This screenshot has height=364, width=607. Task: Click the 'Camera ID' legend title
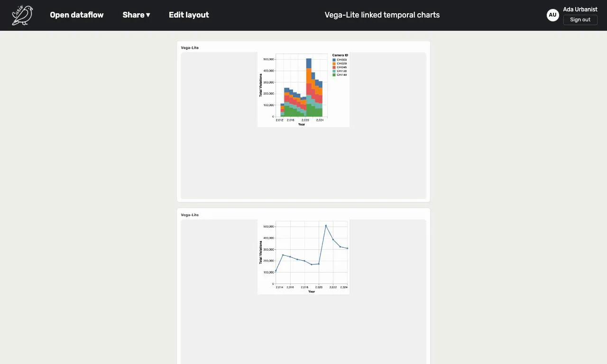click(340, 55)
